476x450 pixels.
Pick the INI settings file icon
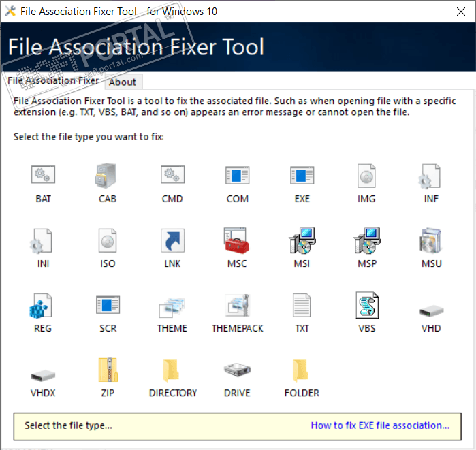pyautogui.click(x=41, y=241)
